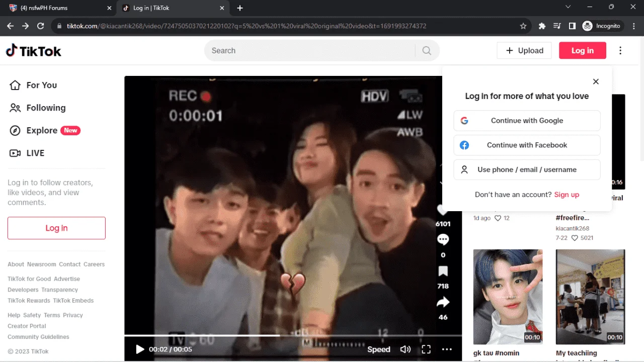This screenshot has height=362, width=644.
Task: Seek on the video progress bar
Action: [293, 335]
